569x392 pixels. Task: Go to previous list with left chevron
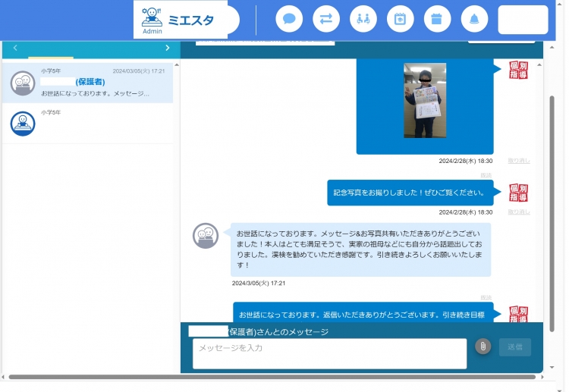point(15,48)
